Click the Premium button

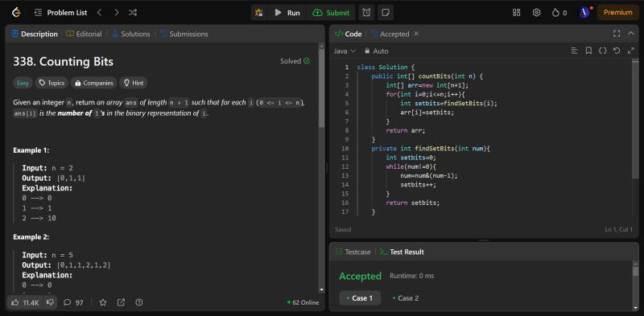[x=617, y=13]
